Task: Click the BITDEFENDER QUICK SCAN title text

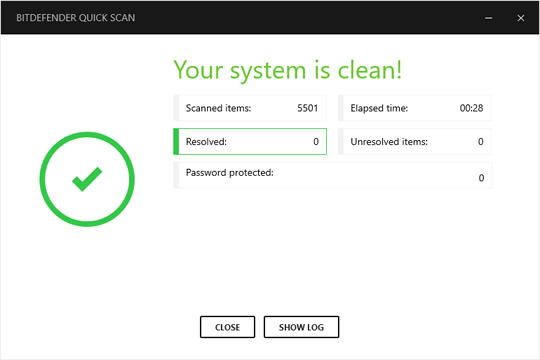Action: coord(76,18)
